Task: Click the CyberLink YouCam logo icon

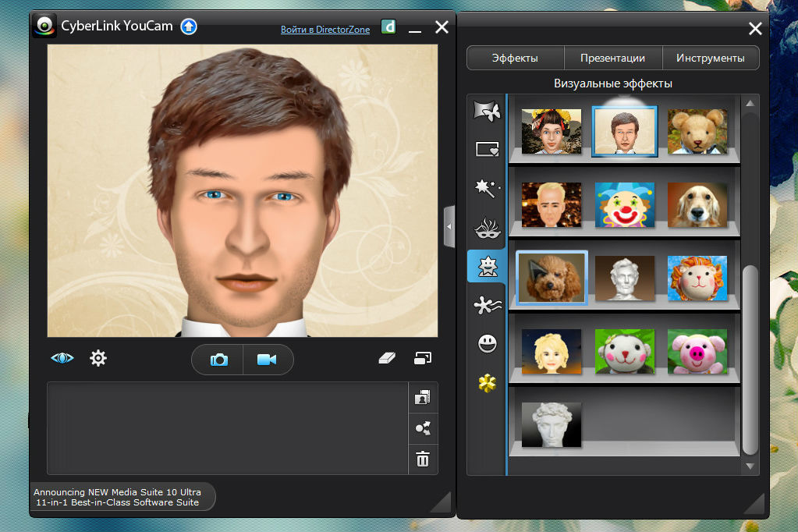Action: tap(44, 26)
